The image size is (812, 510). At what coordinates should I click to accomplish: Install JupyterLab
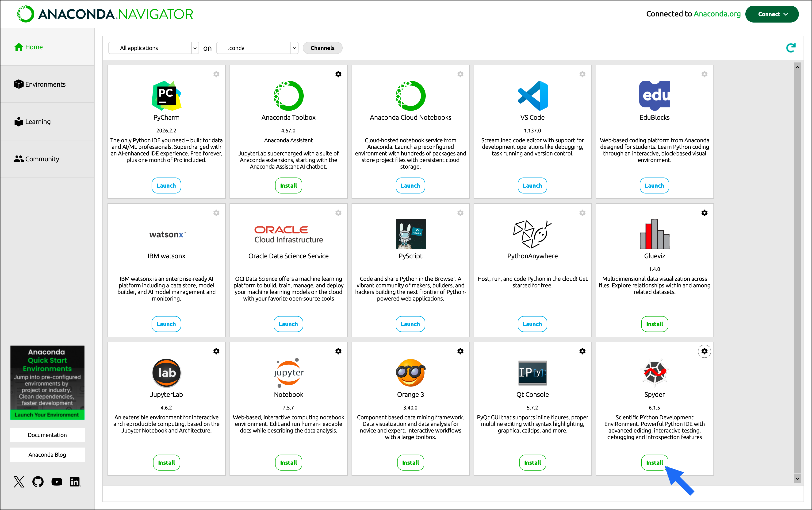click(167, 463)
